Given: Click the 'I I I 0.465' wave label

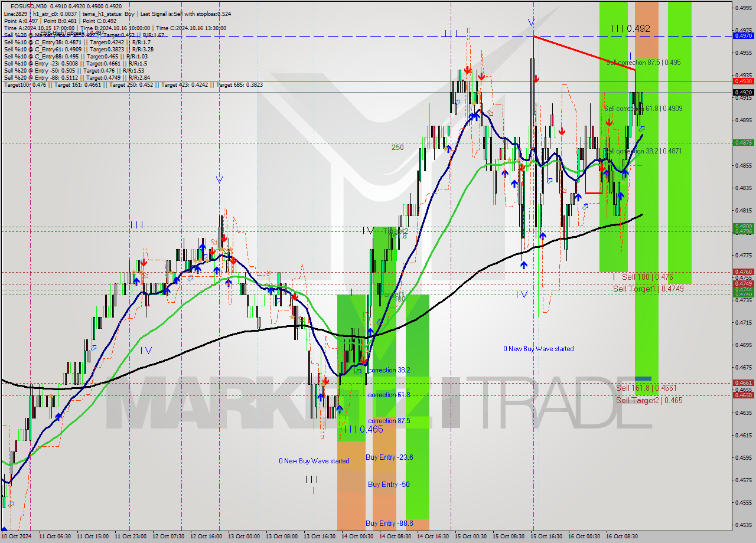Looking at the screenshot, I should click(x=363, y=429).
